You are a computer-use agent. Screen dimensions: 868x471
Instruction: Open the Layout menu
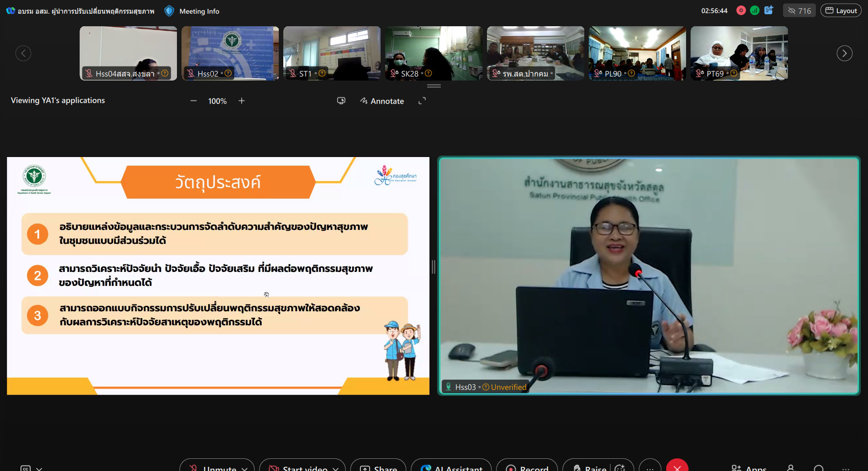coord(841,11)
